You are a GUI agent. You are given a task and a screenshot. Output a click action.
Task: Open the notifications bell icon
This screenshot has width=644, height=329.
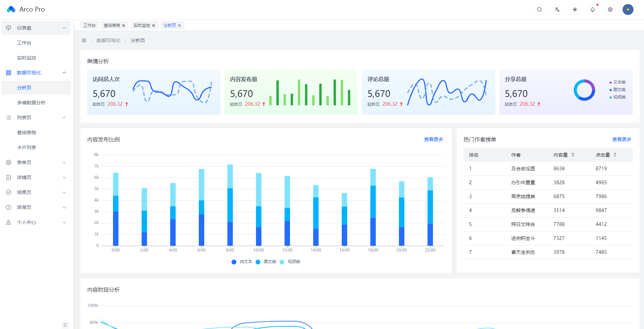tap(593, 10)
